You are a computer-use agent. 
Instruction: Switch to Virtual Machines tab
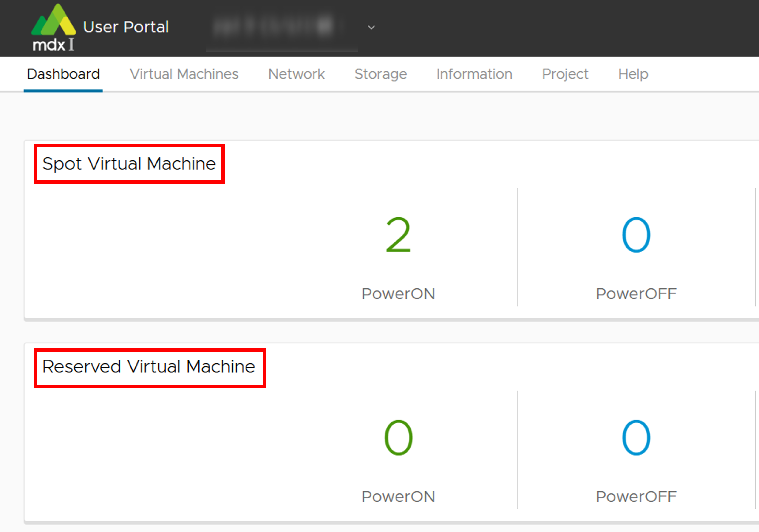[x=184, y=74]
